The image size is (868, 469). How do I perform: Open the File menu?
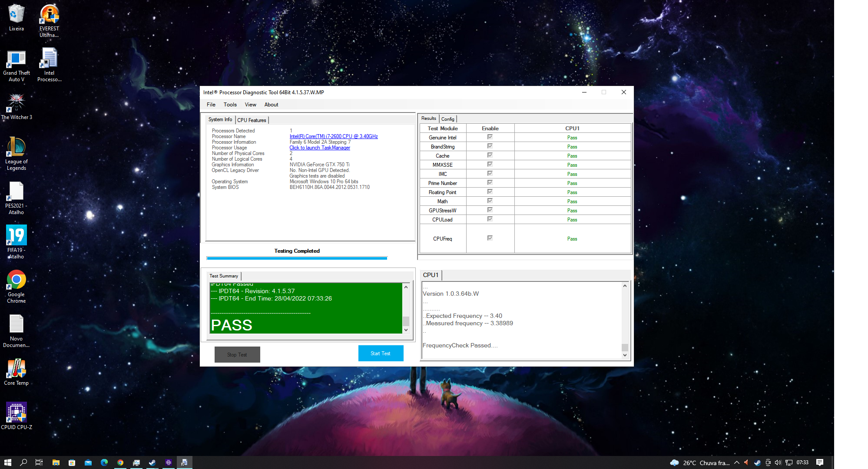tap(211, 105)
